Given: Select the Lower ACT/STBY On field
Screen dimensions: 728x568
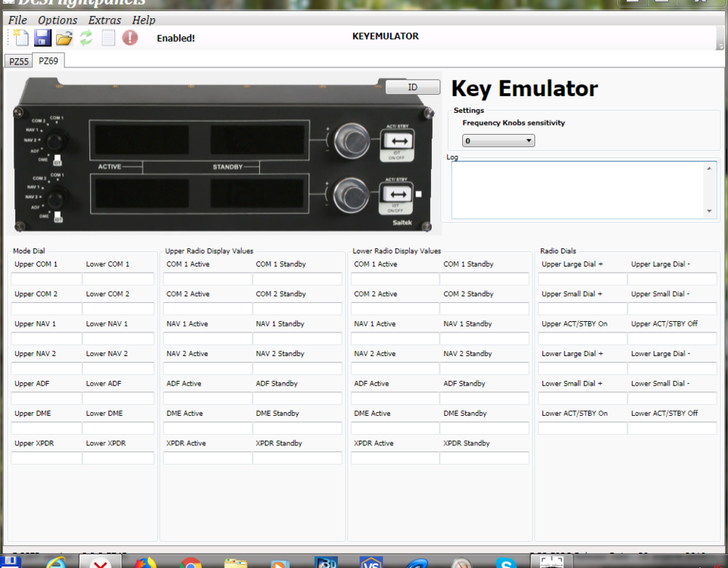Looking at the screenshot, I should coord(583,428).
